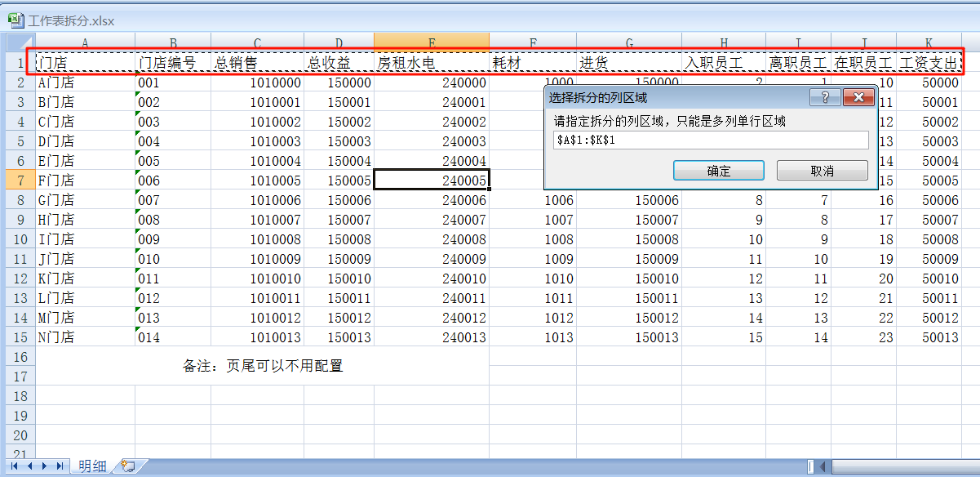Click the Excel icon beside 工作表拆分.xlsx
This screenshot has width=980, height=477.
pos(16,20)
